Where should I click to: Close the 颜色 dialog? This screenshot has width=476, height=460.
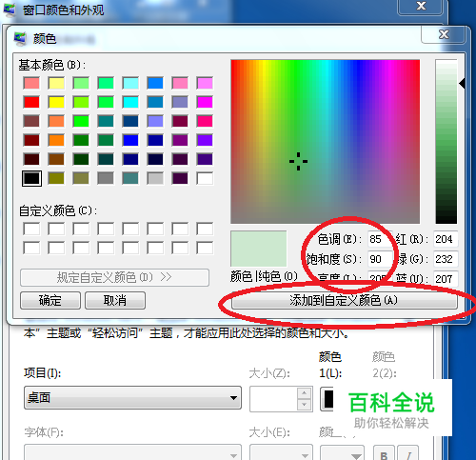[444, 34]
